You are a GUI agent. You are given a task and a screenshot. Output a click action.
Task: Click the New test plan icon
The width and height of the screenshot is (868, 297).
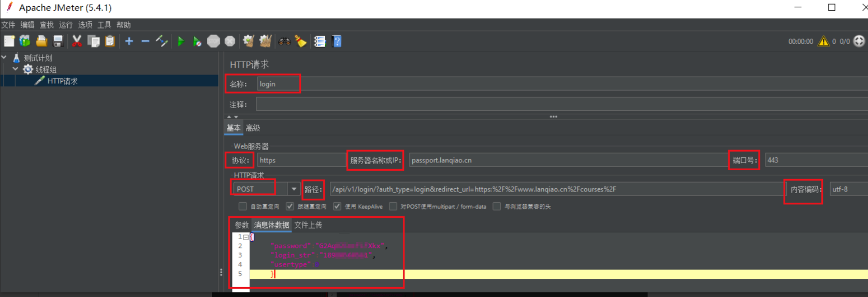click(9, 41)
